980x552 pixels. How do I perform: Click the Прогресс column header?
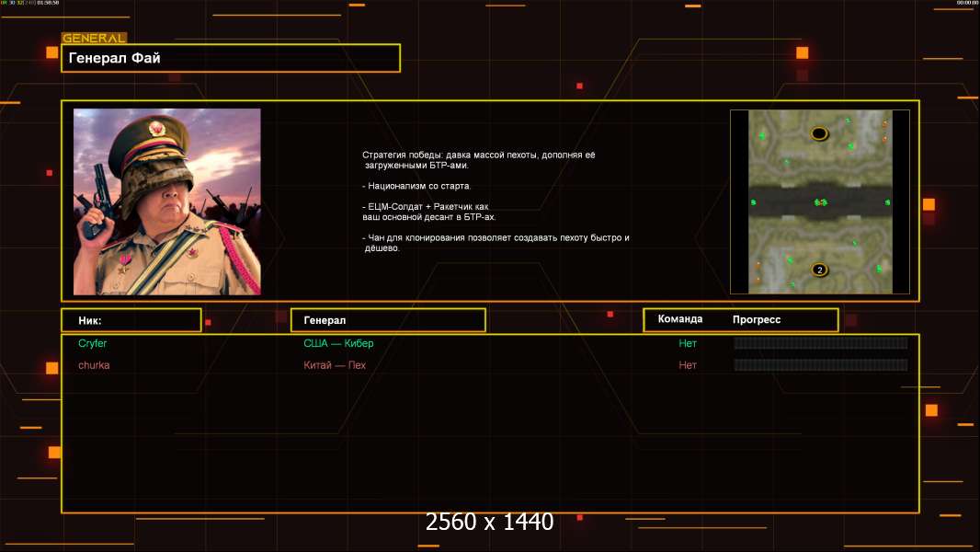pyautogui.click(x=757, y=319)
